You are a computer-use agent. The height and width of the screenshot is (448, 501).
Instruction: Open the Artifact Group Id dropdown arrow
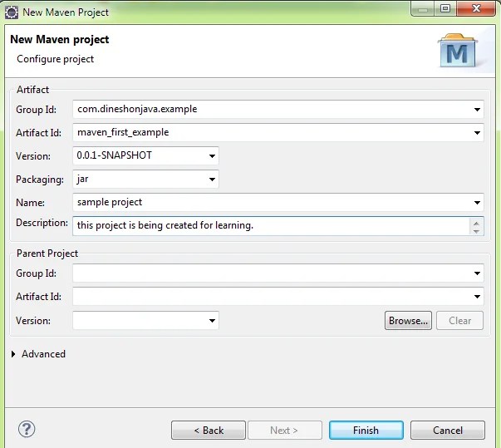(477, 110)
